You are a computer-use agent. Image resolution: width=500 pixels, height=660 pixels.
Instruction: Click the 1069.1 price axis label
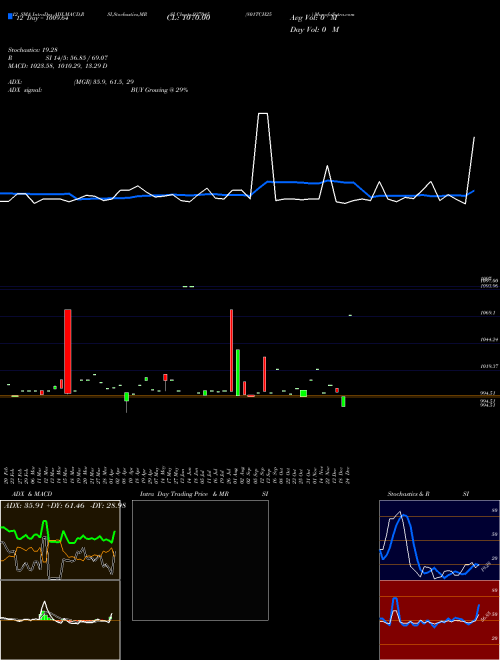(x=487, y=313)
